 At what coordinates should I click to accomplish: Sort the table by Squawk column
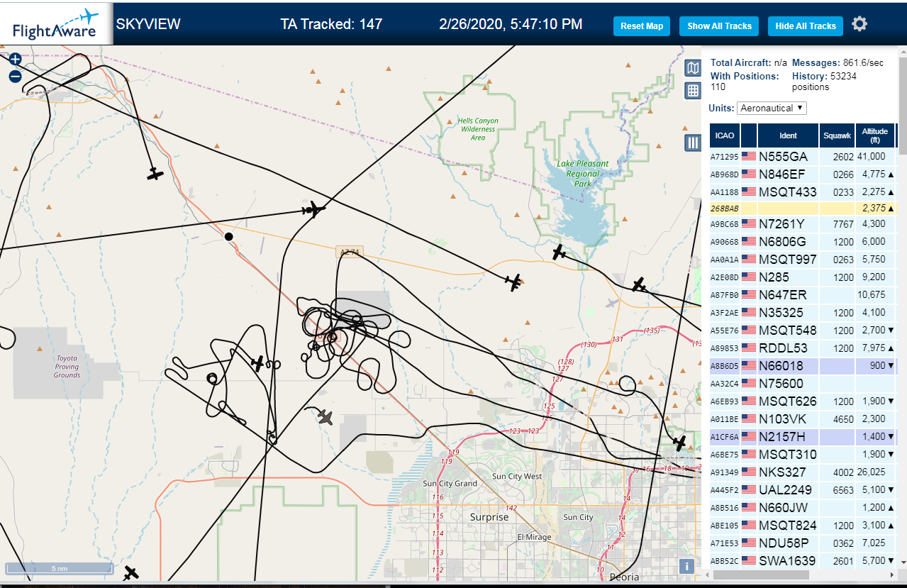837,135
